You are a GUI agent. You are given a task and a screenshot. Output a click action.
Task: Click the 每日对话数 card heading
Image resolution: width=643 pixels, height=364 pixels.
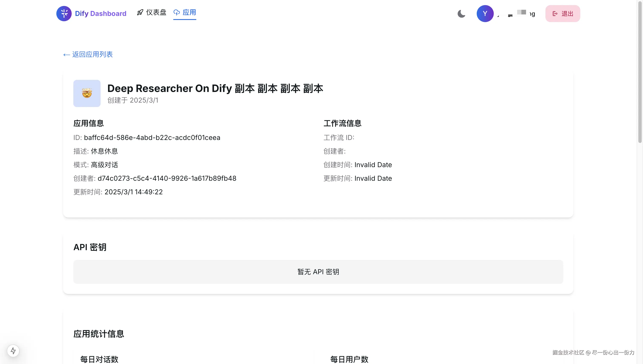(x=99, y=359)
